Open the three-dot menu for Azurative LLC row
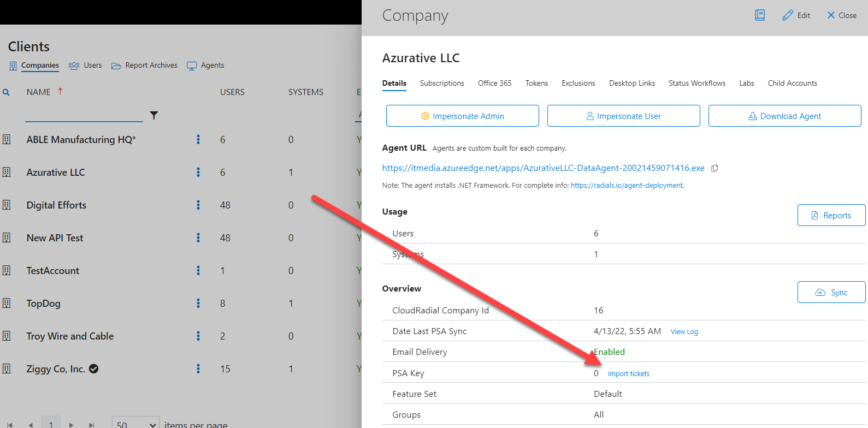Screen dimensions: 868x428 [198, 173]
